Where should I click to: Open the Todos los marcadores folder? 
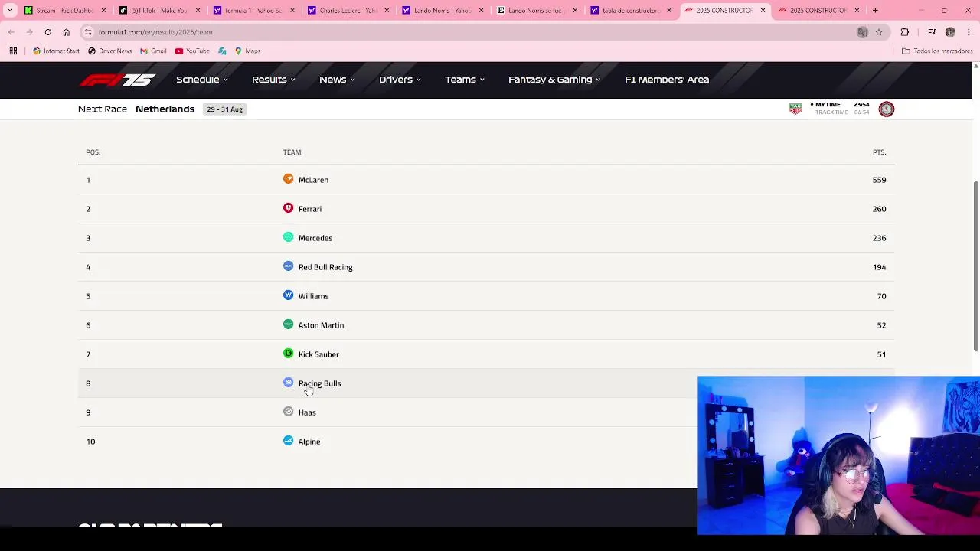pos(937,51)
